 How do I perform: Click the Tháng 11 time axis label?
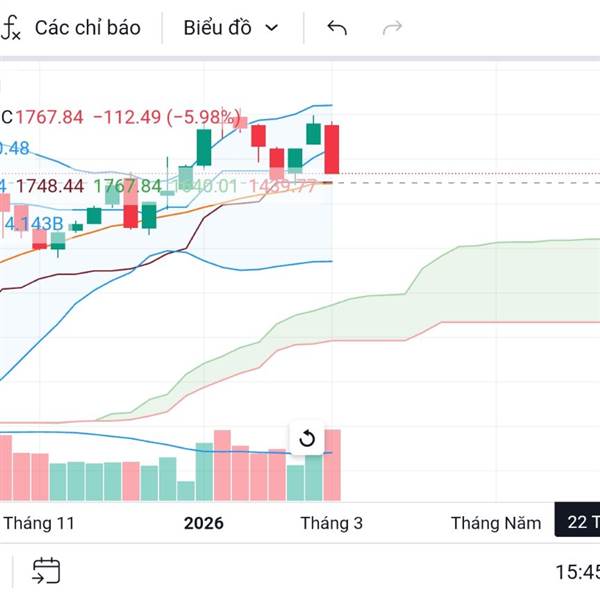point(40,523)
